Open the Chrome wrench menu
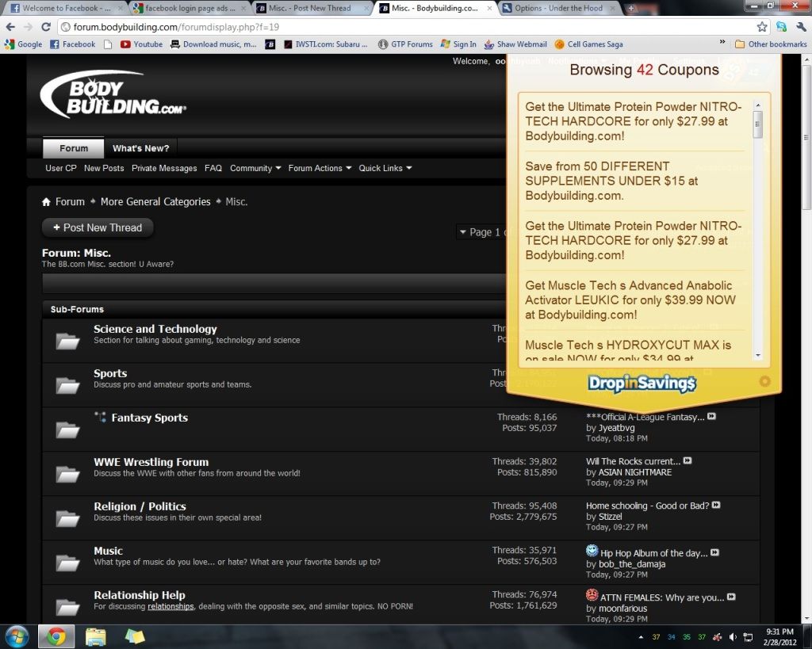Screen dimensions: 812x649 [801, 27]
